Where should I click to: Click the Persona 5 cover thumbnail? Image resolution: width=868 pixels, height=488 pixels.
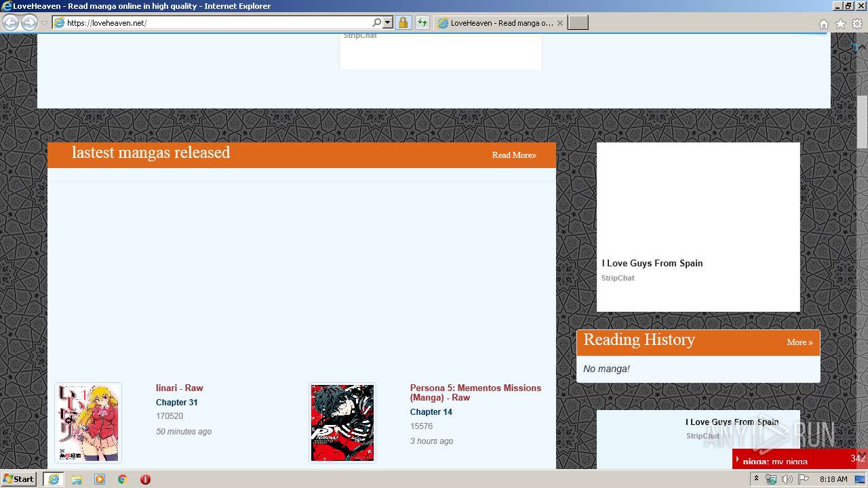[342, 423]
